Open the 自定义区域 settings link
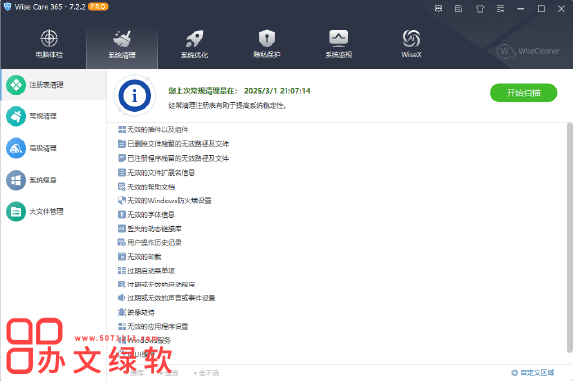The height and width of the screenshot is (382, 573). (532, 372)
